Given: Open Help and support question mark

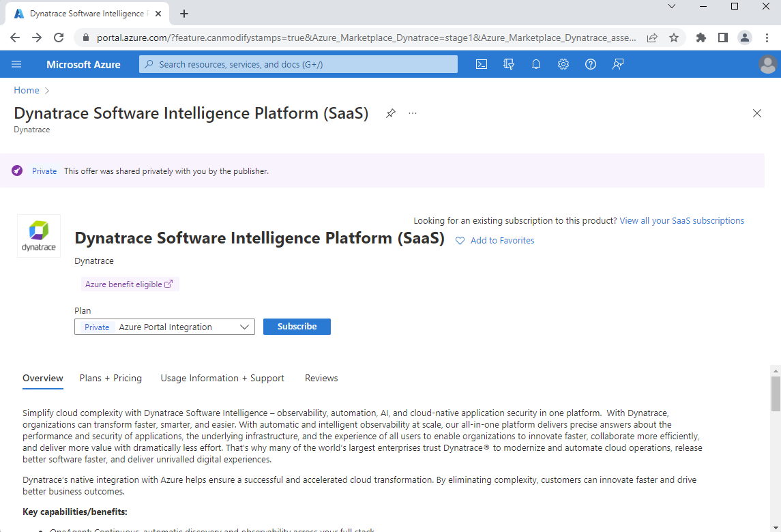Looking at the screenshot, I should tap(590, 64).
